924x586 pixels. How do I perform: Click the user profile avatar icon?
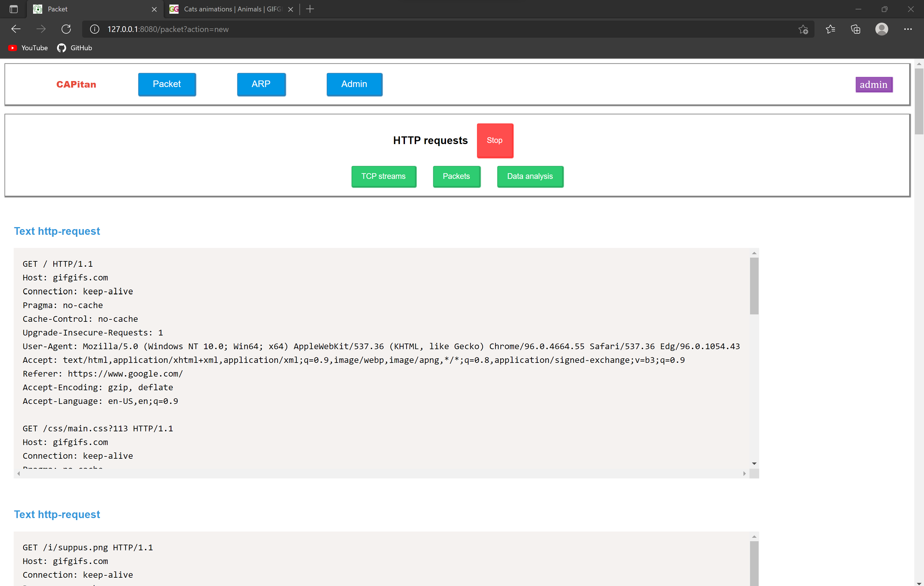pos(882,29)
